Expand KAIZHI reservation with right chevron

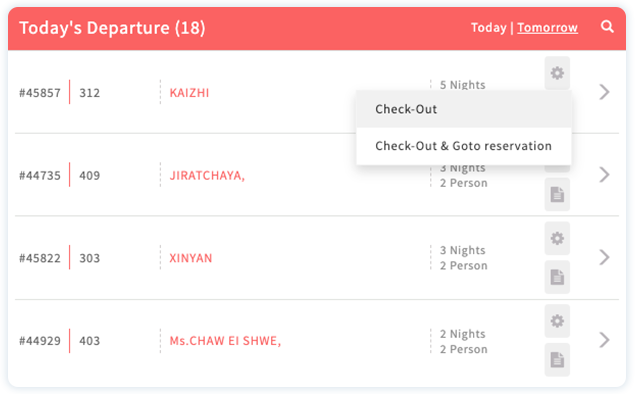[604, 92]
